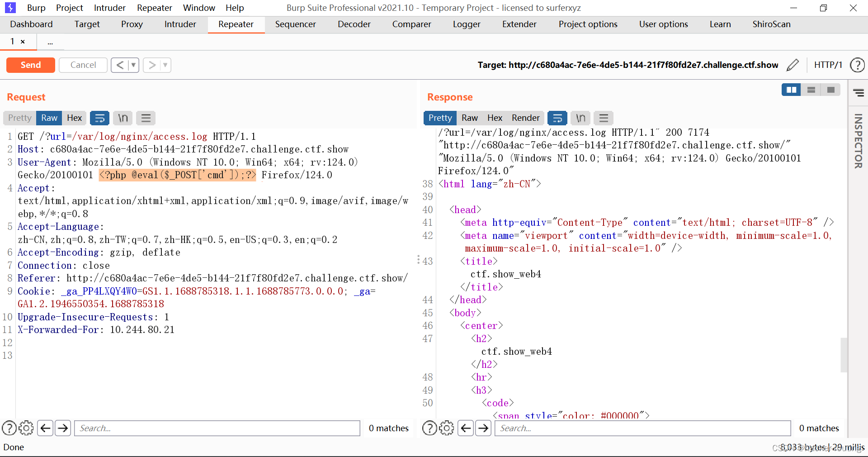
Task: Select combined tabbed layout icon
Action: click(x=830, y=90)
